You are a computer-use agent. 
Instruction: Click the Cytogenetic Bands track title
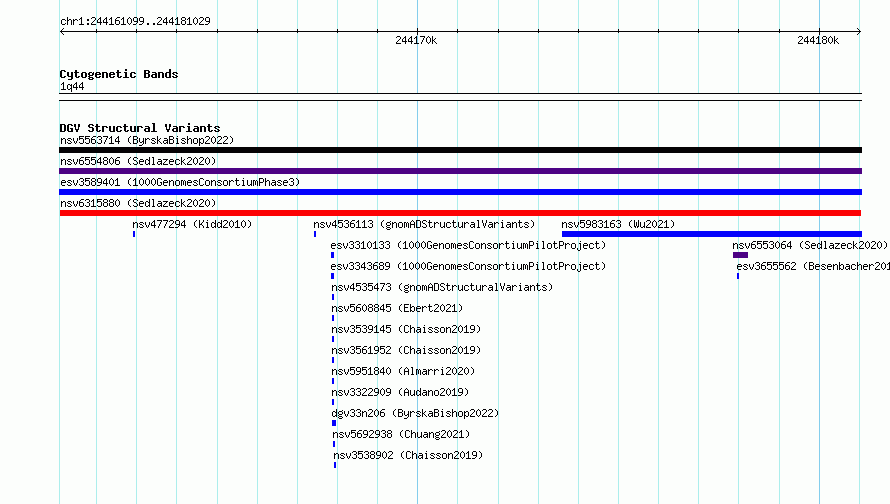(119, 74)
